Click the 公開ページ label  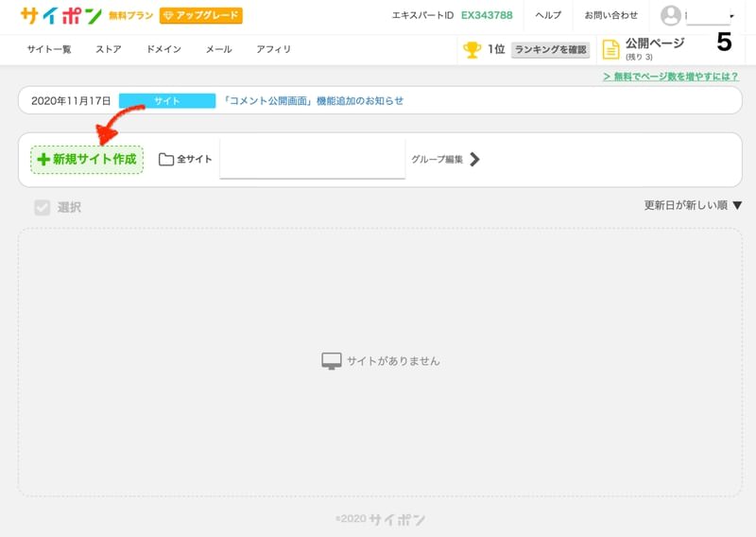655,43
